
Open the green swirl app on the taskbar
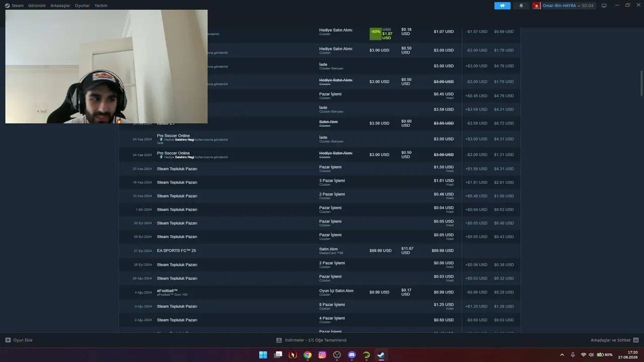pos(367,355)
